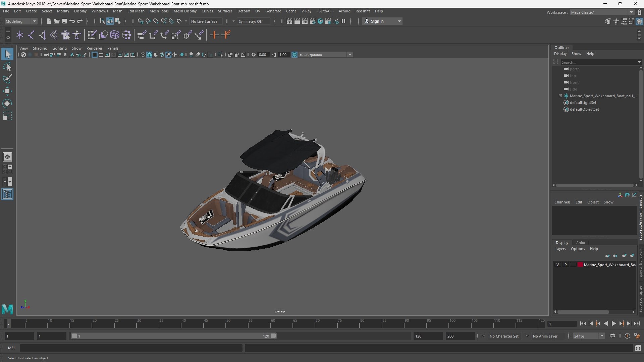Screen dimensions: 644x362
Task: Click the Open Scene folder icon
Action: pyautogui.click(x=56, y=21)
